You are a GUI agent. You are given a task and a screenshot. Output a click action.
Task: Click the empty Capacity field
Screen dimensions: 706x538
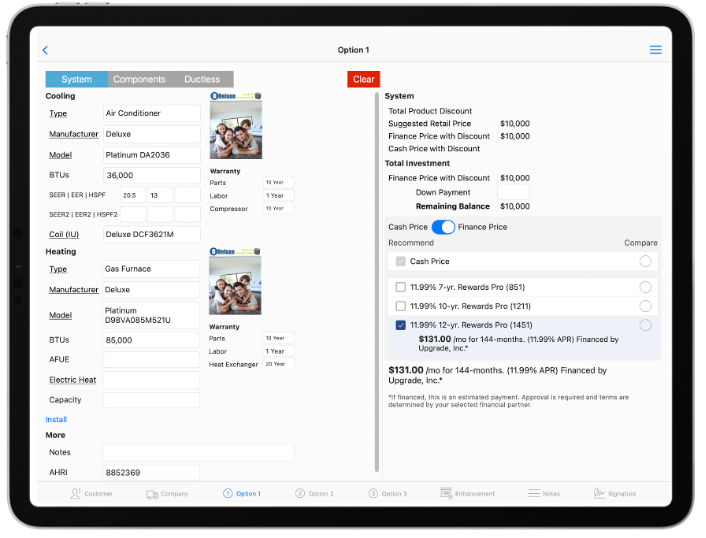pos(151,400)
